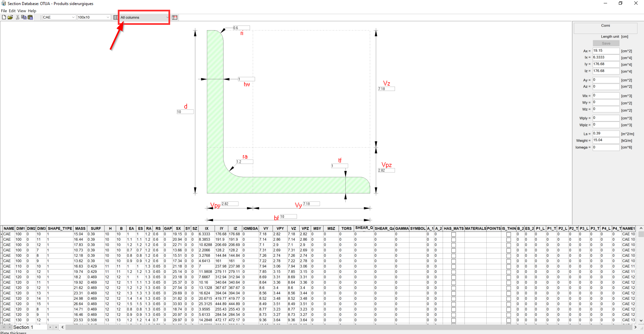644x334 pixels.
Task: Click the Ix value field 6.3333
Action: pyautogui.click(x=606, y=57)
